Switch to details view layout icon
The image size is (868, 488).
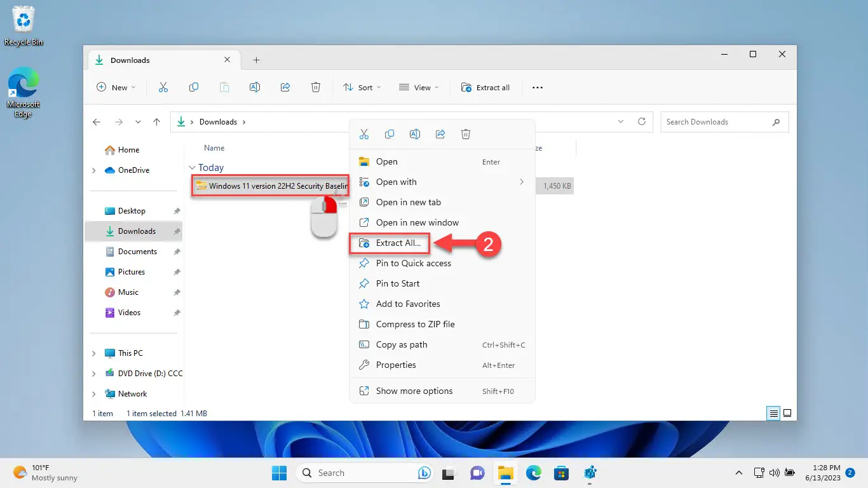click(x=773, y=413)
